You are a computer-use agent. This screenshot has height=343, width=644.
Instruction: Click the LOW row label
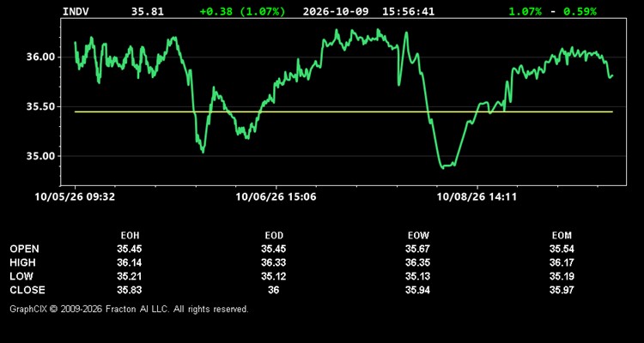(21, 276)
